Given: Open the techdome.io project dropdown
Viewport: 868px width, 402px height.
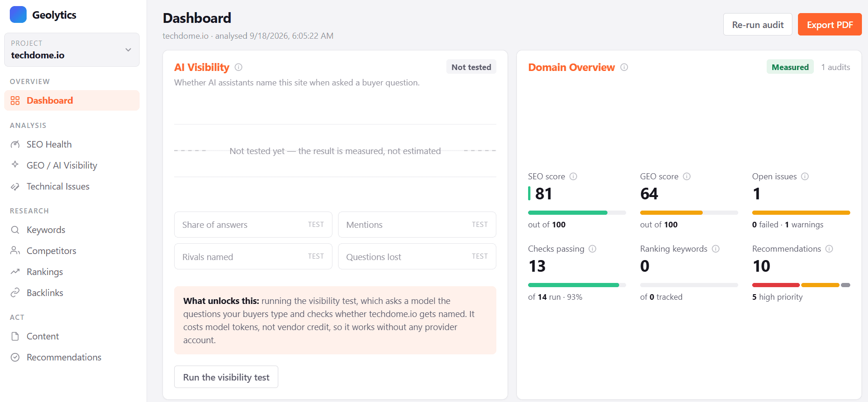Looking at the screenshot, I should coord(72,49).
